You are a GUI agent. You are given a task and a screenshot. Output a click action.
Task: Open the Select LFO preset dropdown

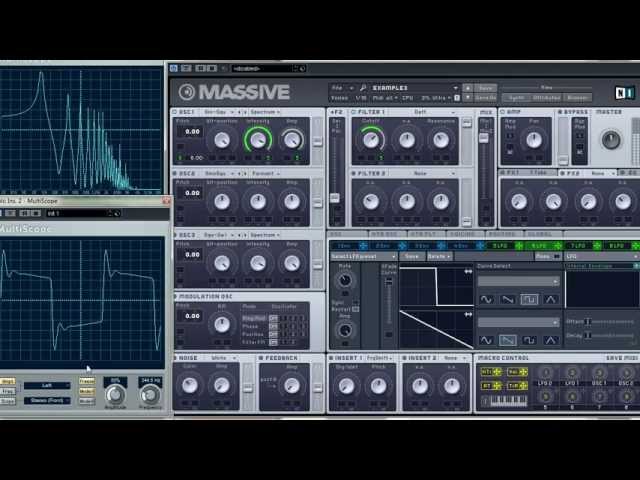pos(363,256)
